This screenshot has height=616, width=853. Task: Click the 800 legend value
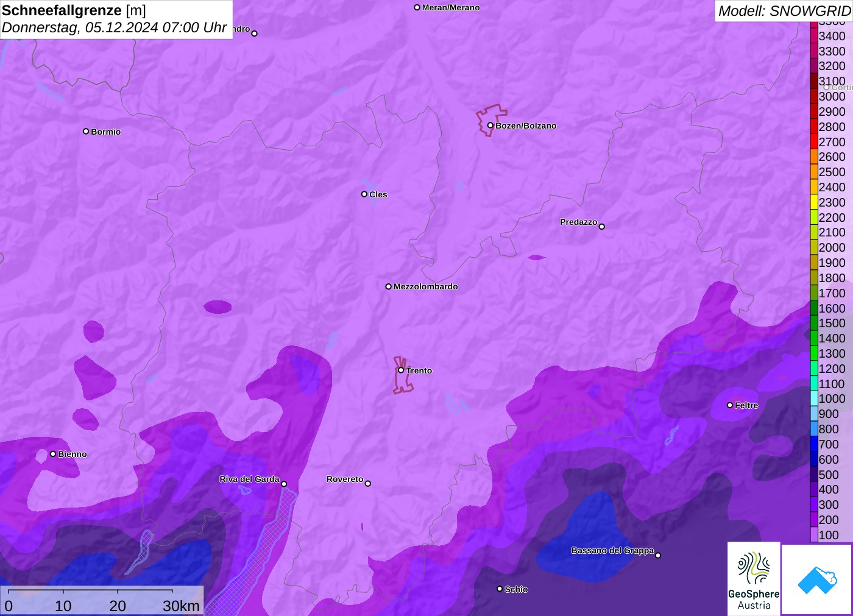click(829, 429)
